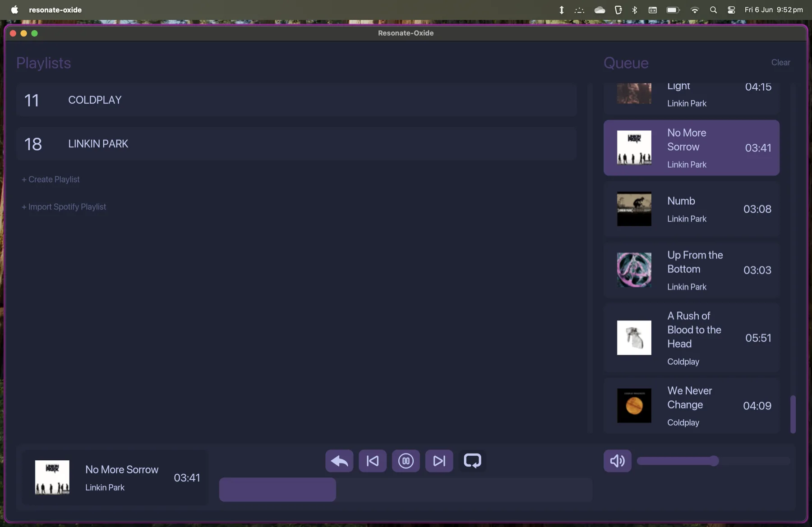Click now-playing album art in bottom bar
812x527 pixels.
(52, 477)
